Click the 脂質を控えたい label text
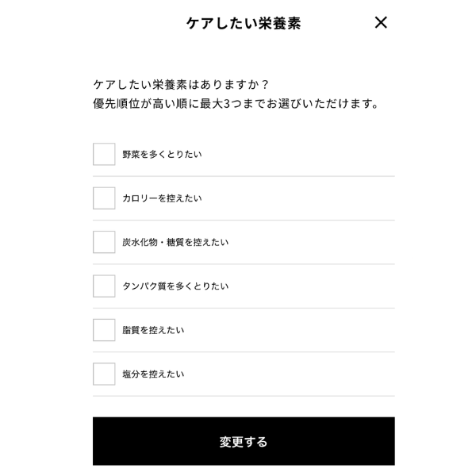Image resolution: width=476 pixels, height=476 pixels. tap(153, 330)
